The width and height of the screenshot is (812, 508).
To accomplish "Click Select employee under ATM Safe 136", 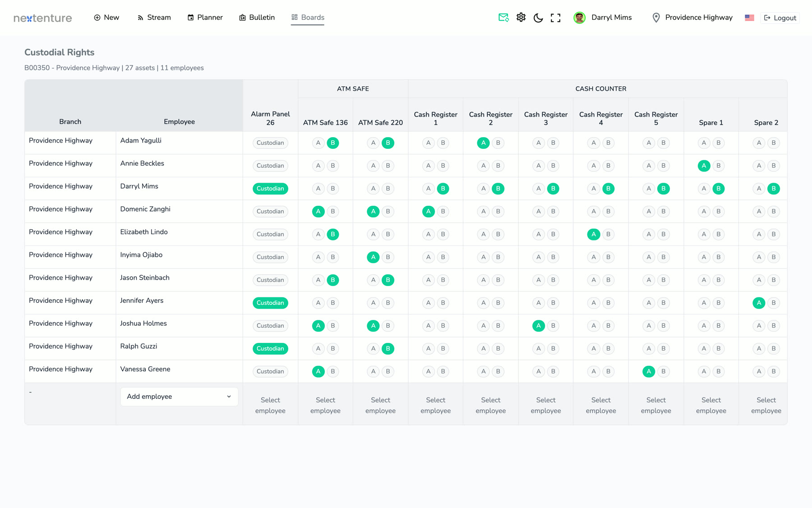I will click(325, 405).
